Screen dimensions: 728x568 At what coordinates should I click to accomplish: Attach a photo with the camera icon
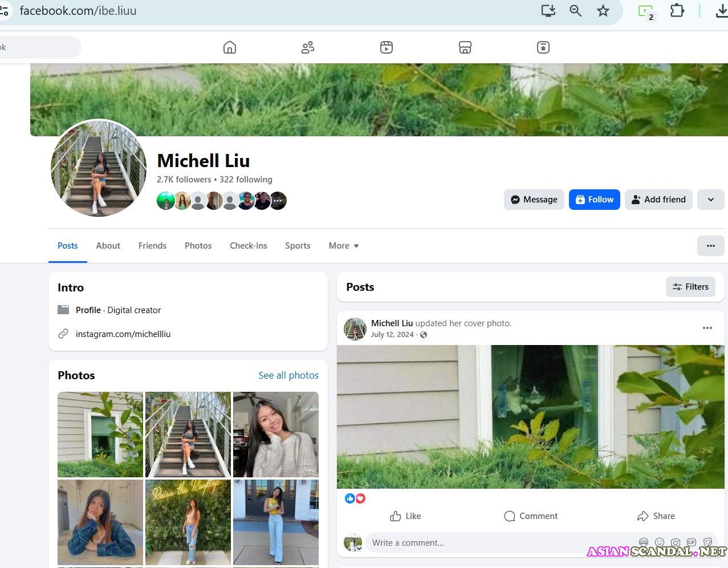(676, 542)
